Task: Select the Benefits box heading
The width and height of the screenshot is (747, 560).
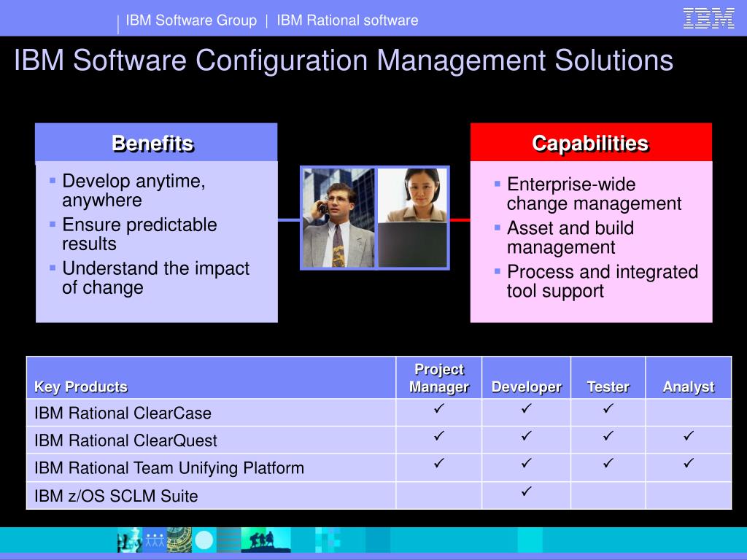Action: click(152, 143)
